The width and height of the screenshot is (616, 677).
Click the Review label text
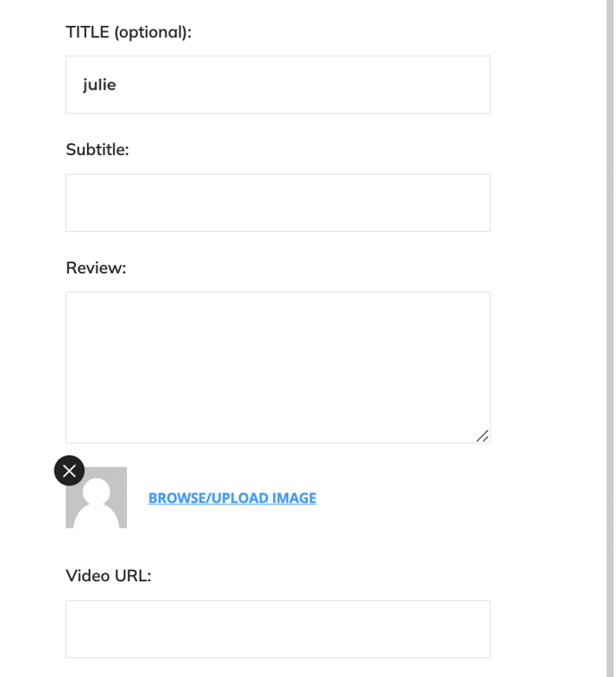[x=96, y=268]
